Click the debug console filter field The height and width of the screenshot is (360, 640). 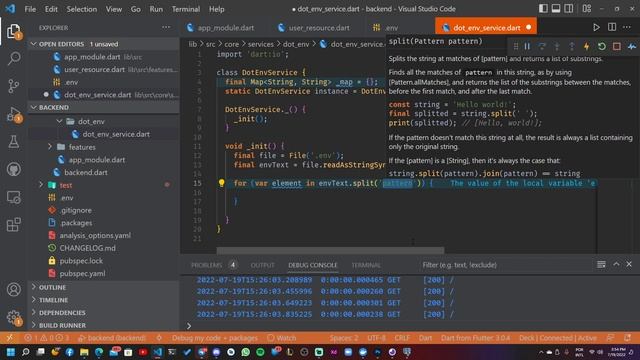tap(504, 265)
